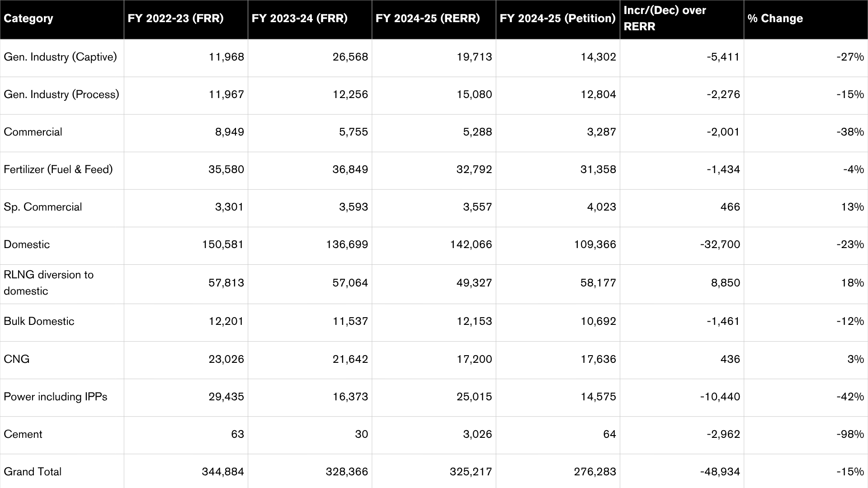This screenshot has width=868, height=488.
Task: Click the FY 2024-25 (RERR) column header
Action: tap(434, 19)
